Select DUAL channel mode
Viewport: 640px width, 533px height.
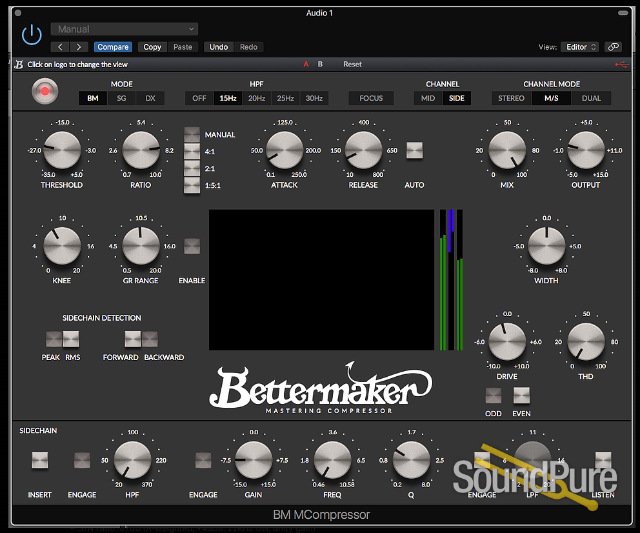point(591,98)
